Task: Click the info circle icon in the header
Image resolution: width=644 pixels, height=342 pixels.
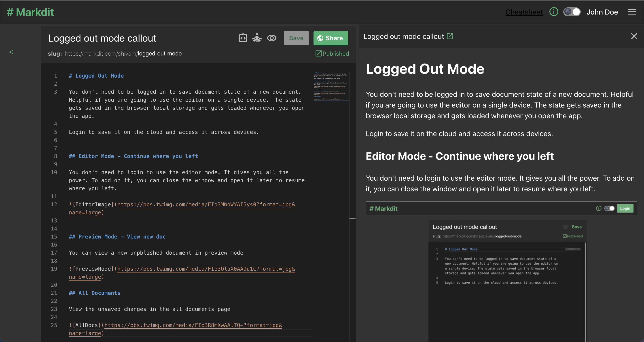Action: 553,12
